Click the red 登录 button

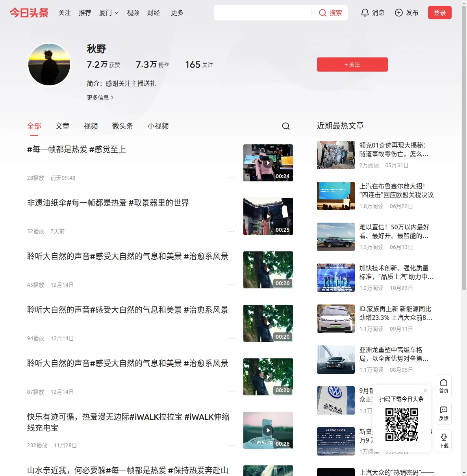(x=440, y=13)
